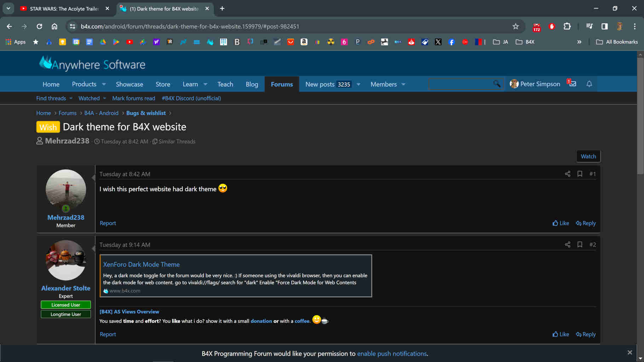Go back with the browser back arrow

10,26
